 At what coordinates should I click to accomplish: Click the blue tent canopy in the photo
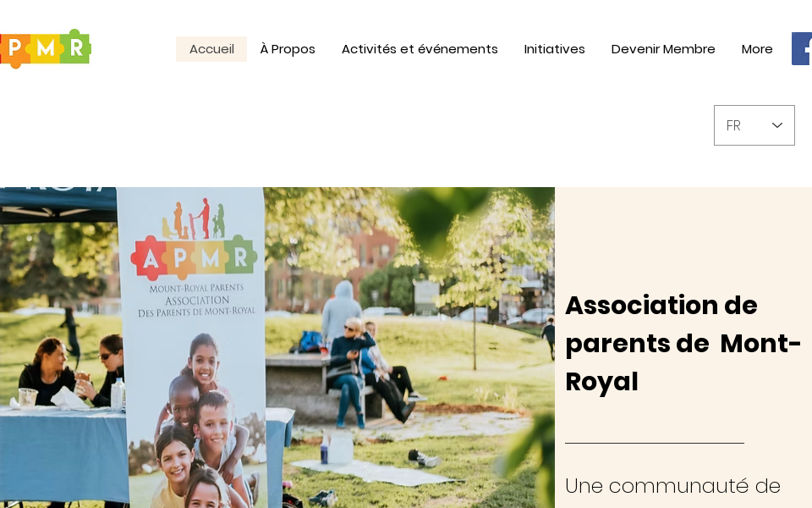(58, 205)
